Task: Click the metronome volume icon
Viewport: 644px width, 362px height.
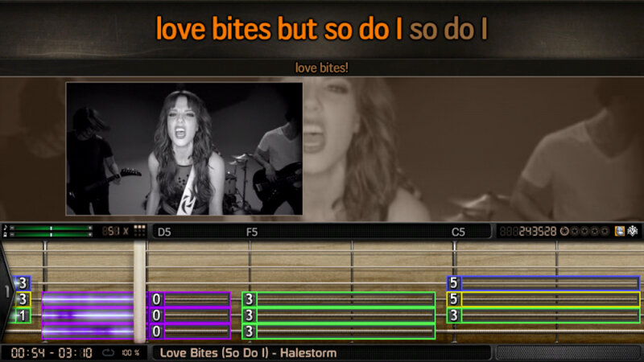Action: 6,235
